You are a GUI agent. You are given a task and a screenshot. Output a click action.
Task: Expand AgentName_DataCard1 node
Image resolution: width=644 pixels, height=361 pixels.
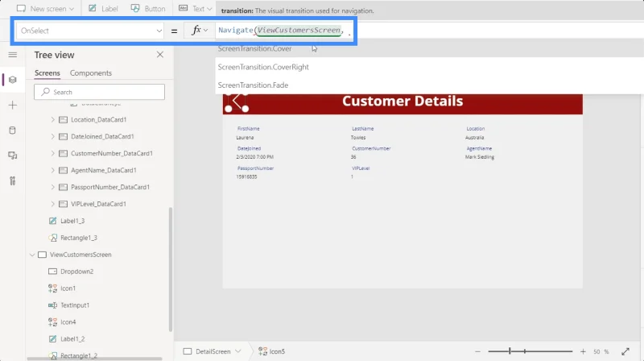pyautogui.click(x=52, y=170)
